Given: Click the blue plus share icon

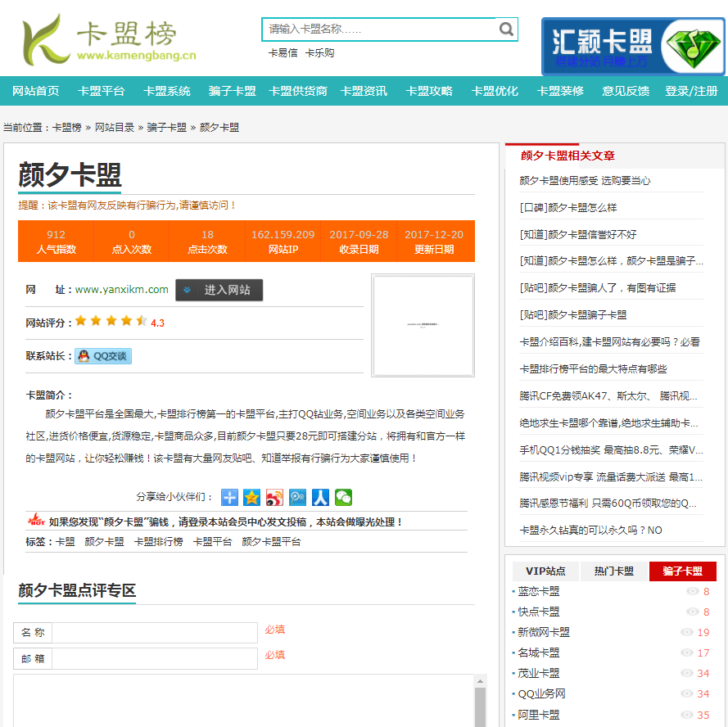Looking at the screenshot, I should point(229,497).
